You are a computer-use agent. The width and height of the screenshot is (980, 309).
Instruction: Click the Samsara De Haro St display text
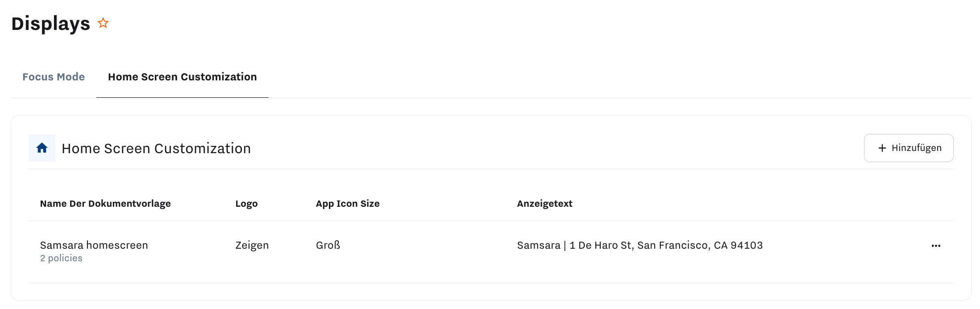639,245
